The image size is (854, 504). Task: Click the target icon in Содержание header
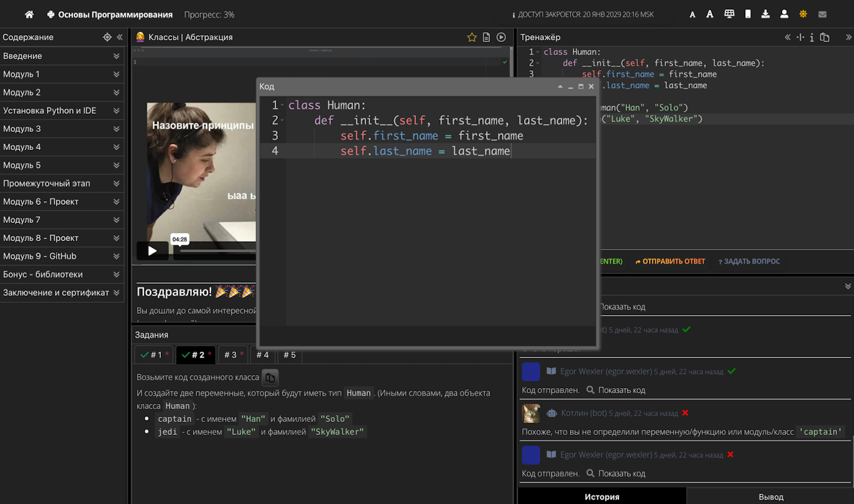(x=107, y=37)
